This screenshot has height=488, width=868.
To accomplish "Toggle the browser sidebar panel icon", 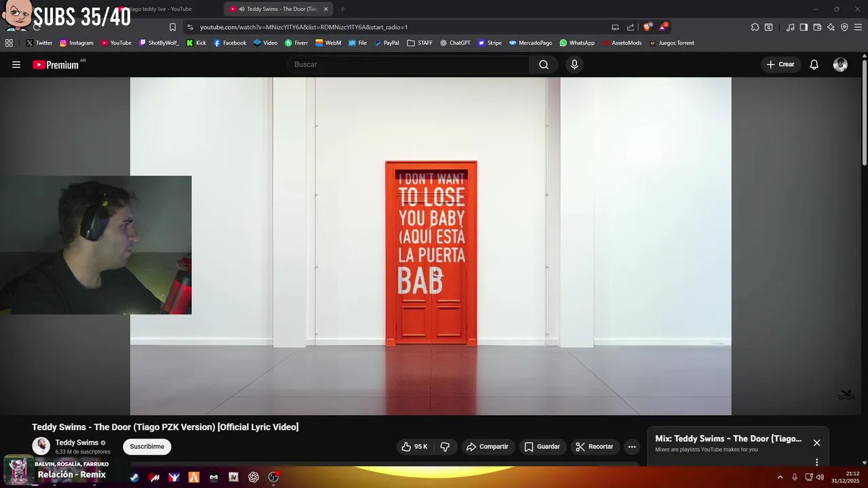I will tap(804, 27).
